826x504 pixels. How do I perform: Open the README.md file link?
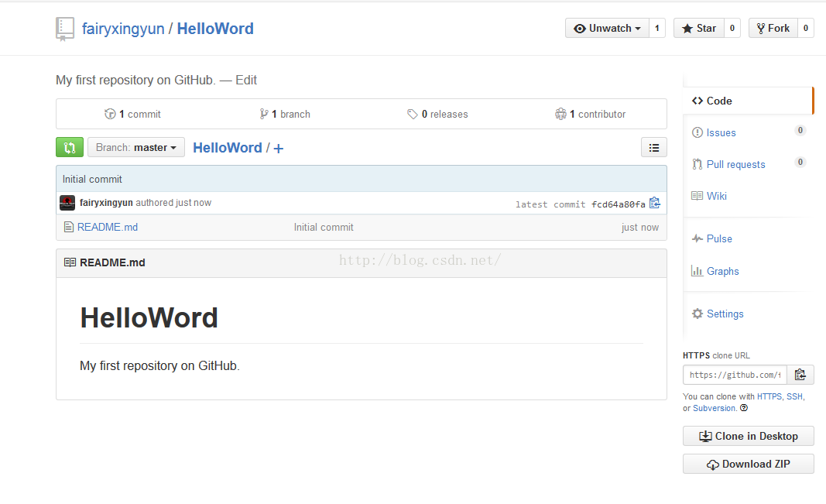[x=108, y=228]
